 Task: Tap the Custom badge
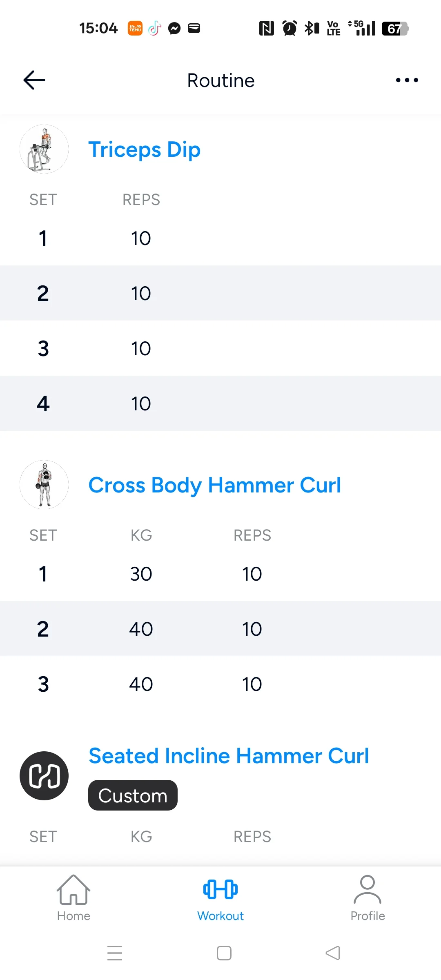point(133,795)
